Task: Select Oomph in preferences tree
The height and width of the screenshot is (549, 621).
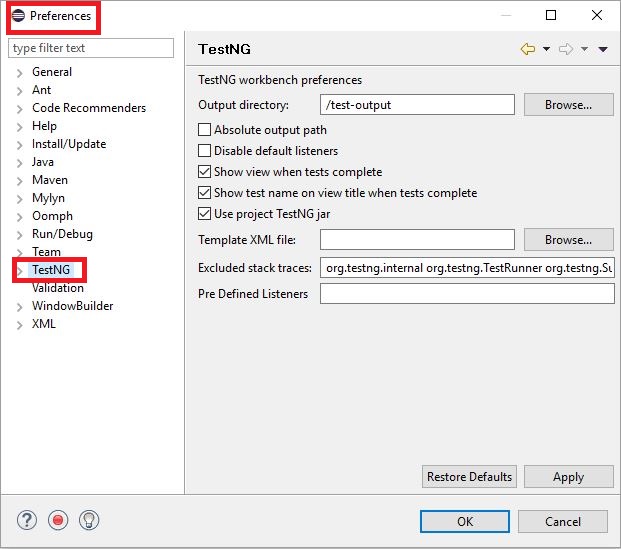Action: (x=53, y=216)
